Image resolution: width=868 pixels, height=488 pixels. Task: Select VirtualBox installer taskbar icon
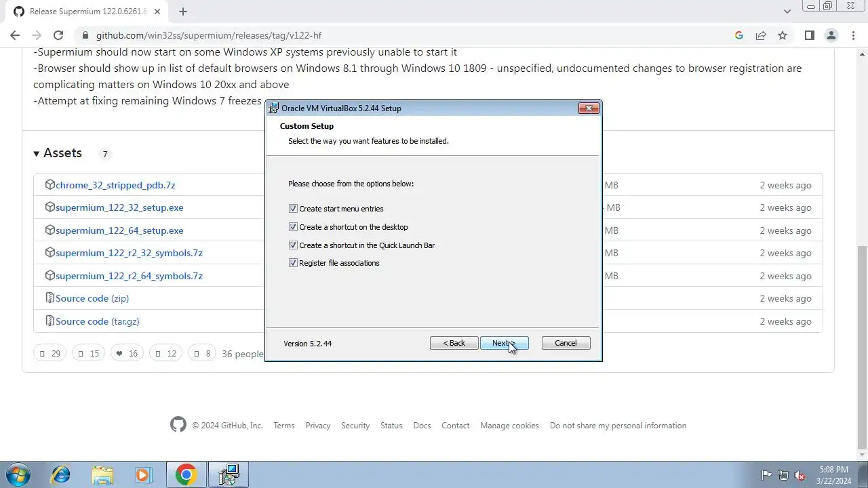[x=229, y=474]
